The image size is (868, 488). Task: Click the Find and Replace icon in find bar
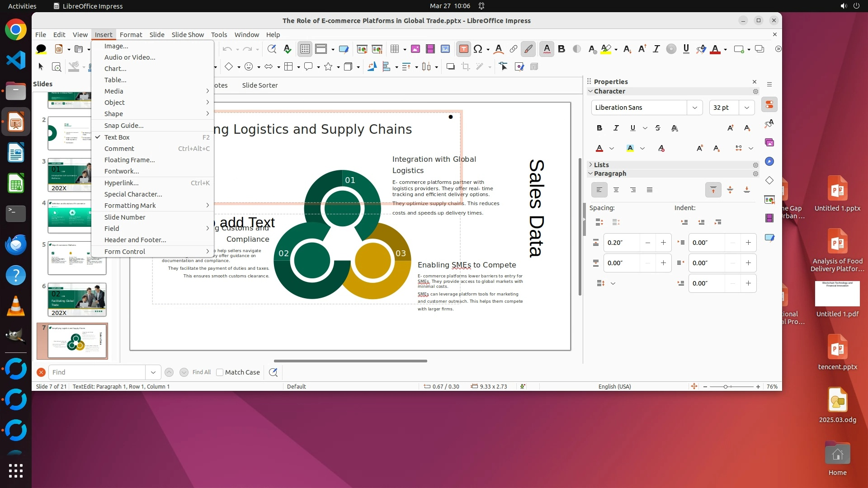[273, 372]
